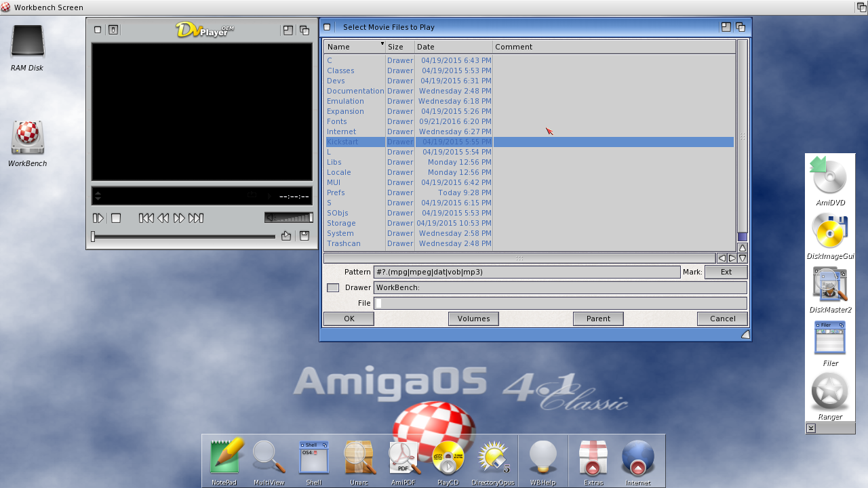Open the WorkBench disk desktop icon
Screen dimensions: 868x488
(27, 144)
